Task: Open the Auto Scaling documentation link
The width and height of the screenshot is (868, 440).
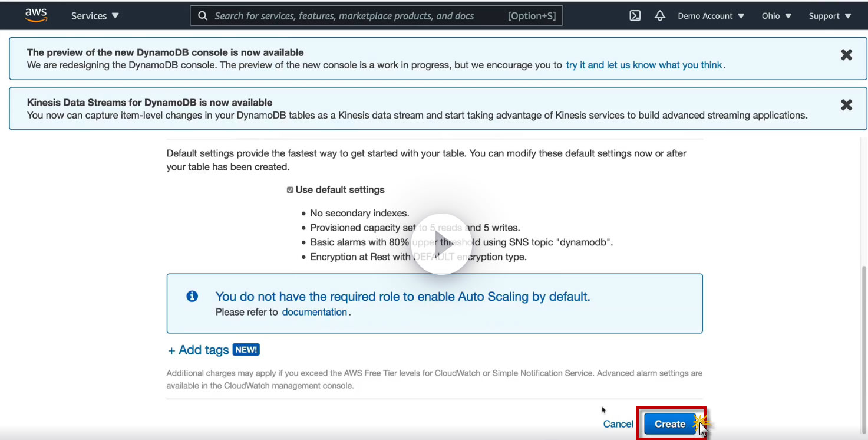Action: 315,312
